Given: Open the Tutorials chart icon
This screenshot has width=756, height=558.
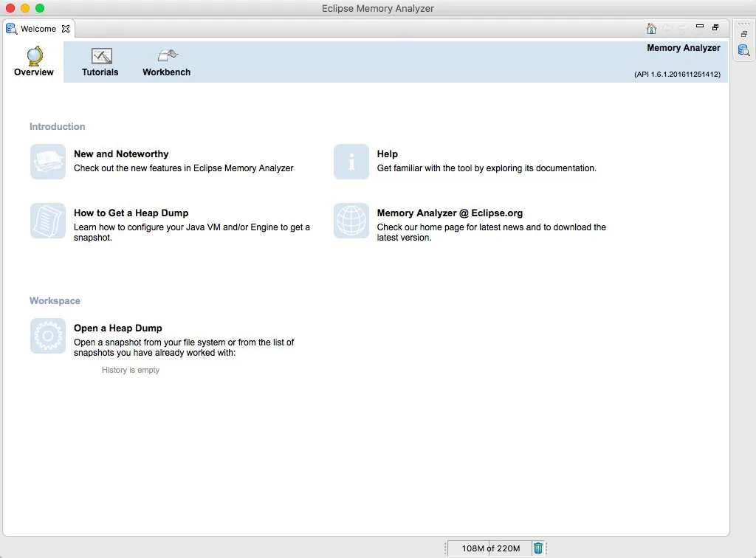Looking at the screenshot, I should (101, 56).
